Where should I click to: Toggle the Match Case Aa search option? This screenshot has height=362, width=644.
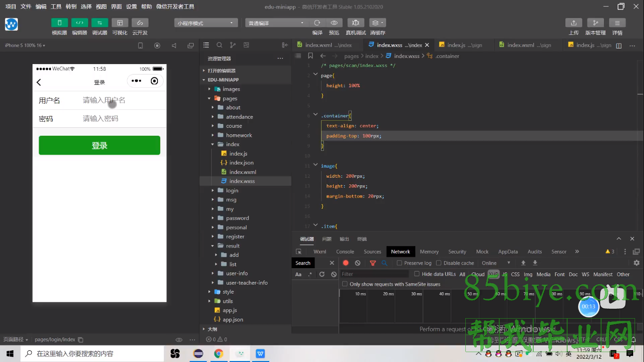298,274
